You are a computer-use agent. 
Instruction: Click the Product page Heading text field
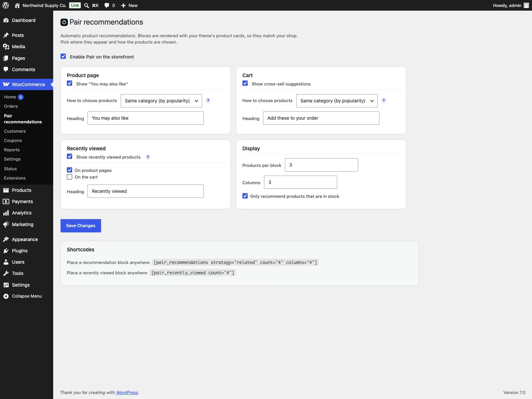point(146,118)
